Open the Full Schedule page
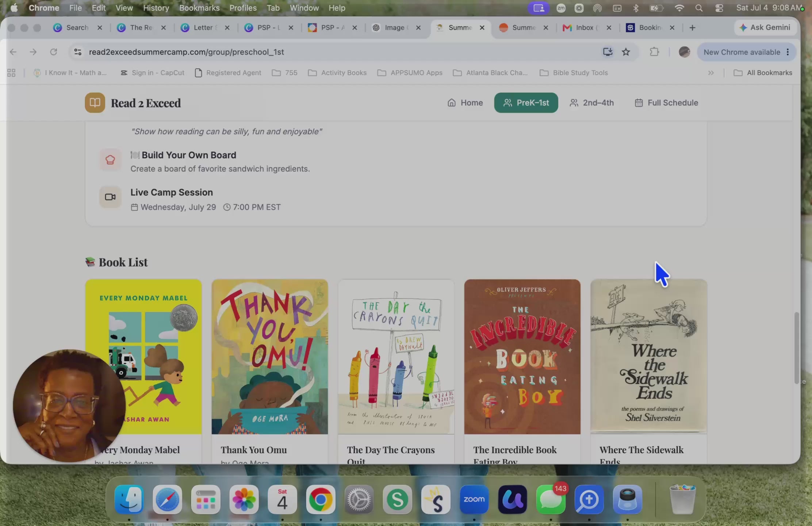 (x=666, y=103)
